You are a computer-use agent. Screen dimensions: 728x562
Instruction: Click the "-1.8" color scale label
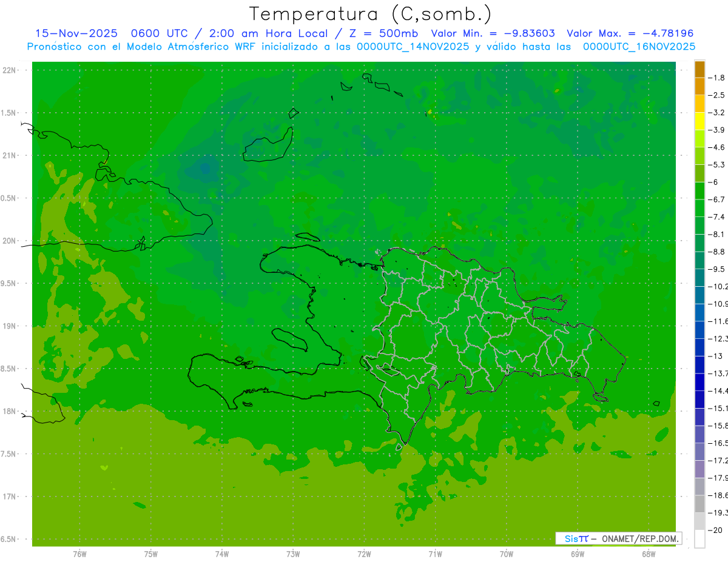[716, 78]
